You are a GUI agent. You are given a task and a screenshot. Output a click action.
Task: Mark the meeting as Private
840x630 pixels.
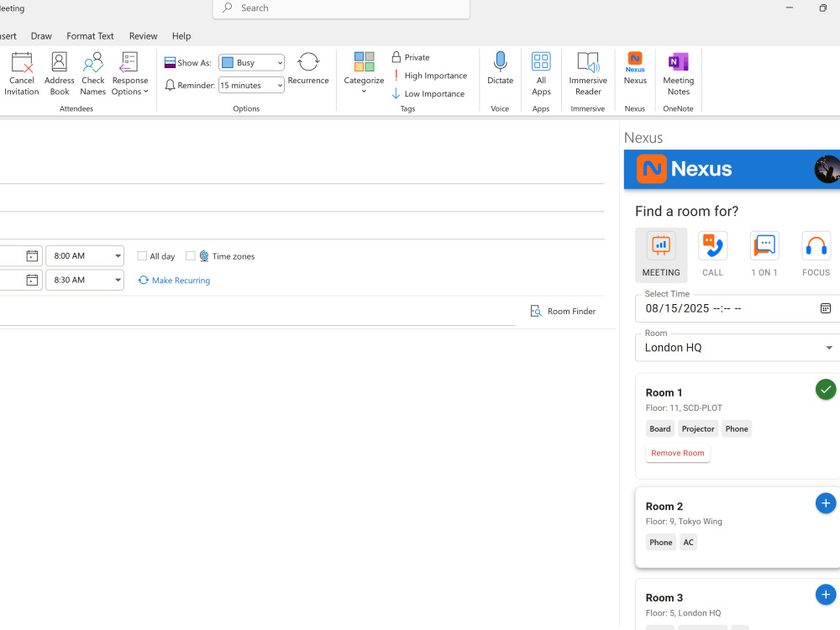[x=411, y=57]
